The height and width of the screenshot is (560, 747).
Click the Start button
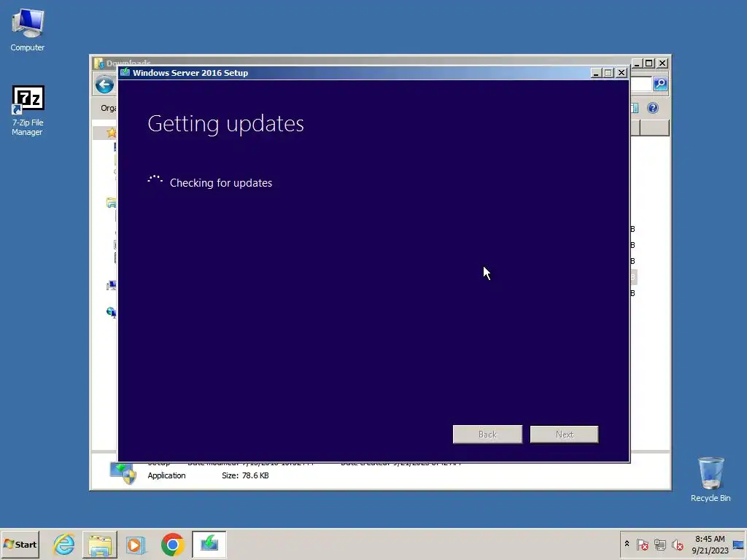(x=20, y=544)
